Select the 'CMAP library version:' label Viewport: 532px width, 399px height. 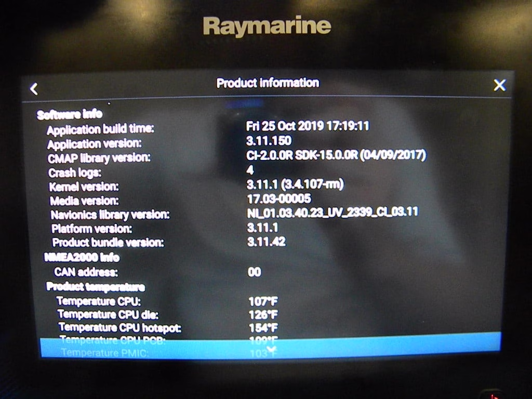(99, 158)
